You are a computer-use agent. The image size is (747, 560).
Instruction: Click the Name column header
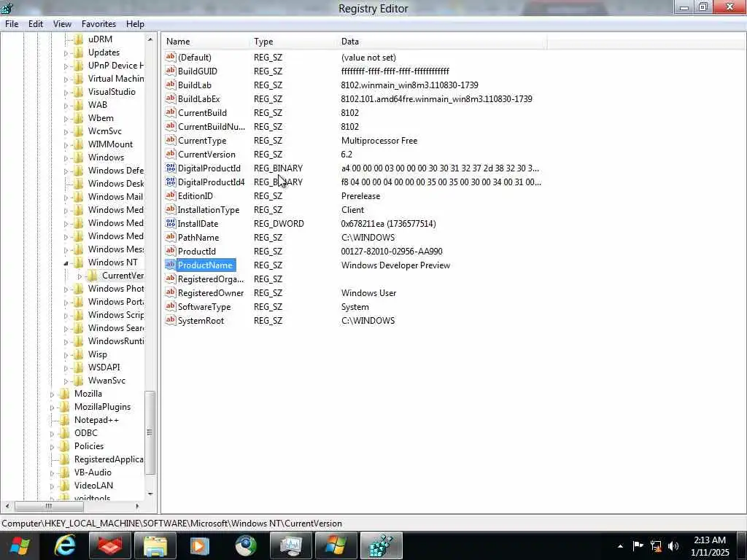tap(206, 42)
